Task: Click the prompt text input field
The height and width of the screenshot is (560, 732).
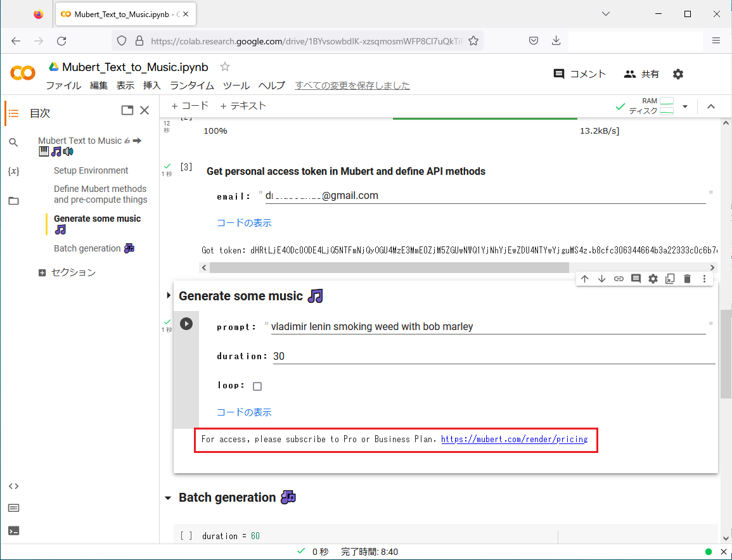Action: (x=488, y=327)
